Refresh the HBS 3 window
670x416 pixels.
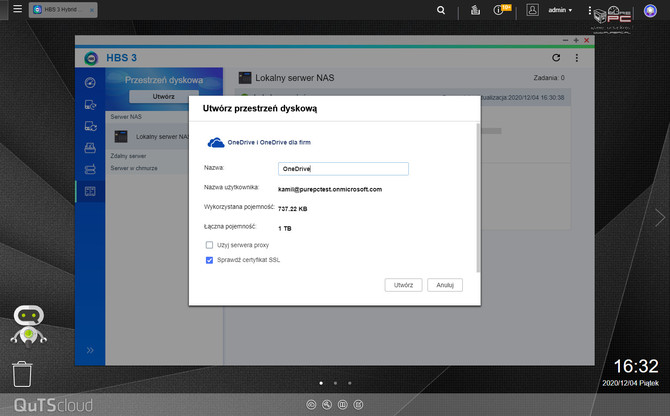(x=556, y=58)
